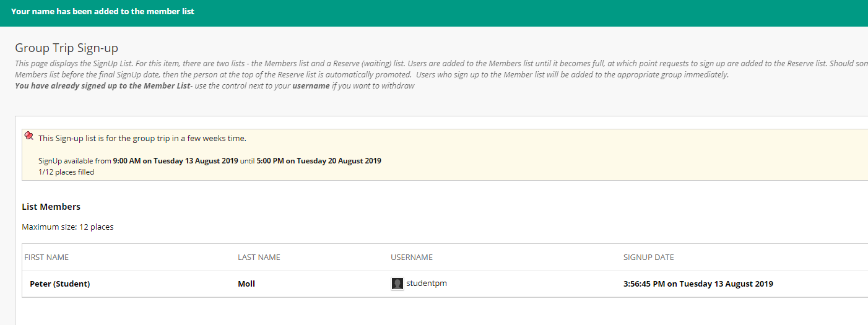
Task: Click the 9:00 AM Tuesday 13 August start date
Action: point(175,161)
